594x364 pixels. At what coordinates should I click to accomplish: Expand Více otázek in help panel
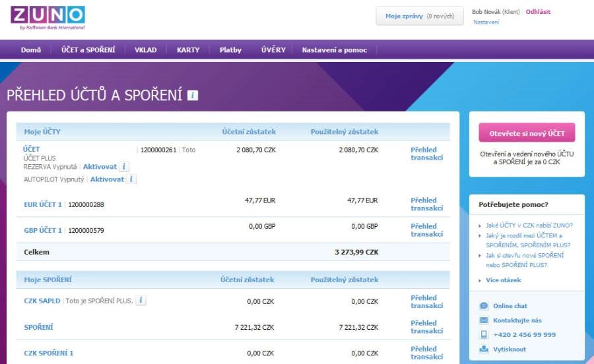(503, 280)
